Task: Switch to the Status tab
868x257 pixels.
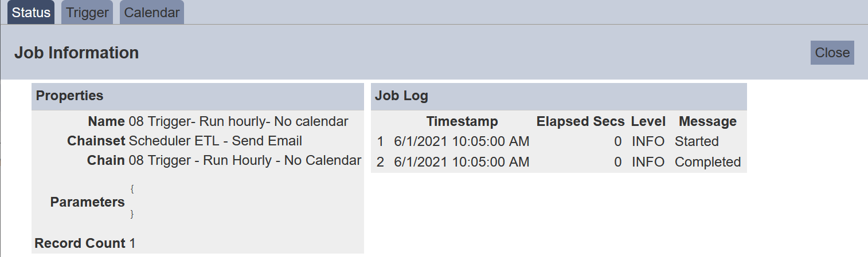Action: [31, 13]
